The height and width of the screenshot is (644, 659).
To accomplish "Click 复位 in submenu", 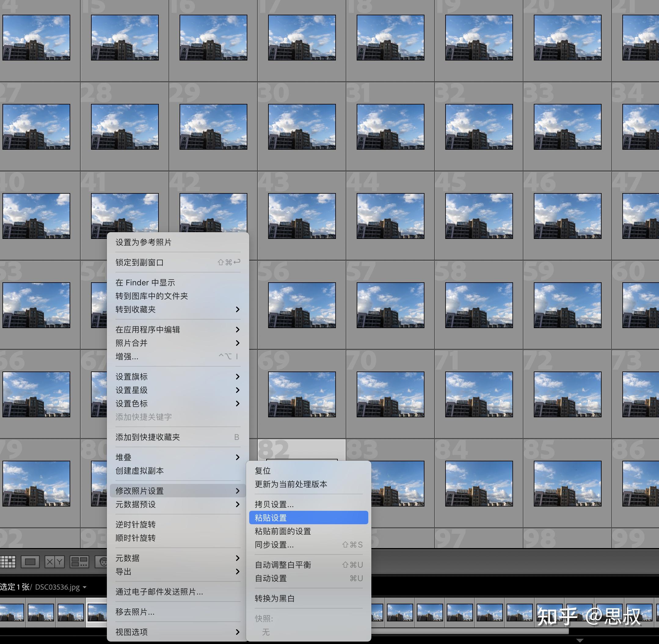I will coord(309,471).
